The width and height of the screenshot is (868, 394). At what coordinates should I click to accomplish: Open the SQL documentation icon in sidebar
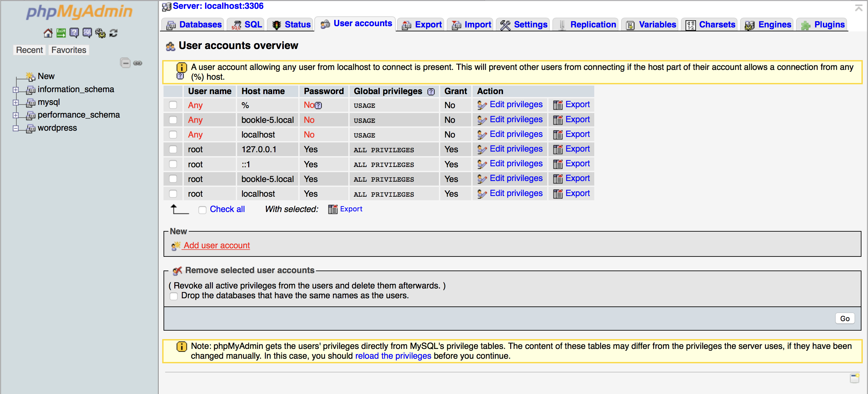(87, 33)
